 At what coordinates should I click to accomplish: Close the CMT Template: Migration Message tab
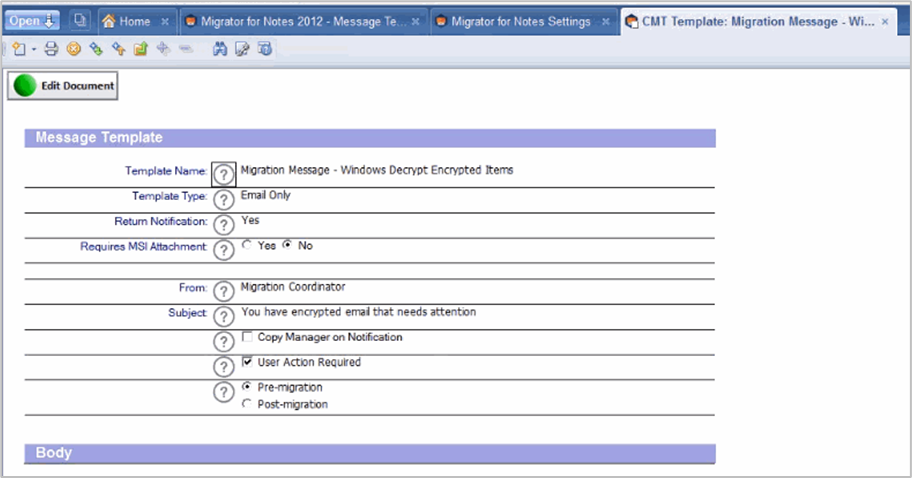click(885, 22)
